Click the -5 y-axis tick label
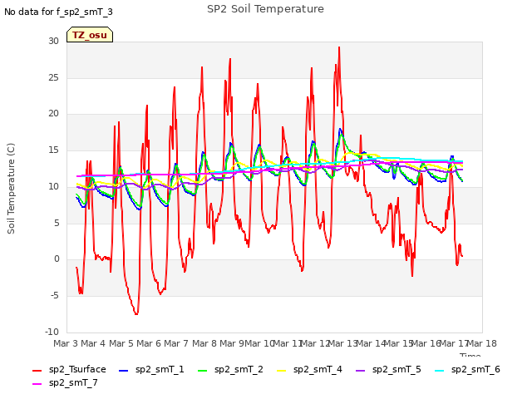 [54, 296]
